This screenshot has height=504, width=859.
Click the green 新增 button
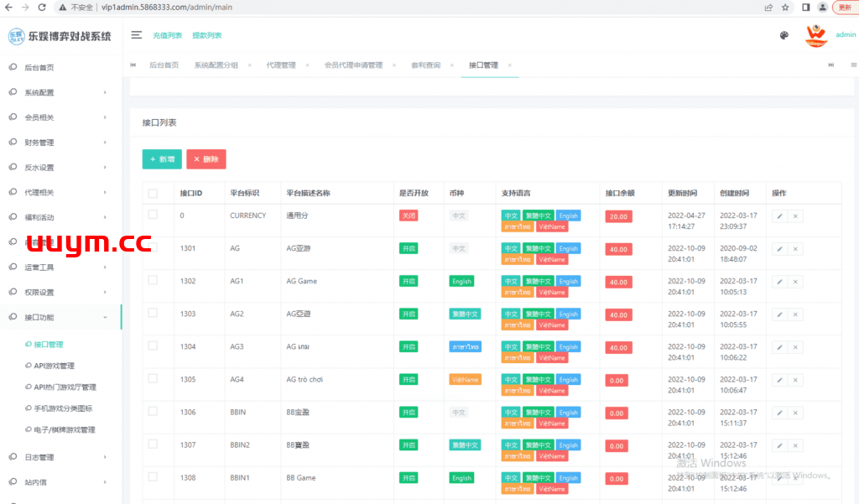(162, 159)
